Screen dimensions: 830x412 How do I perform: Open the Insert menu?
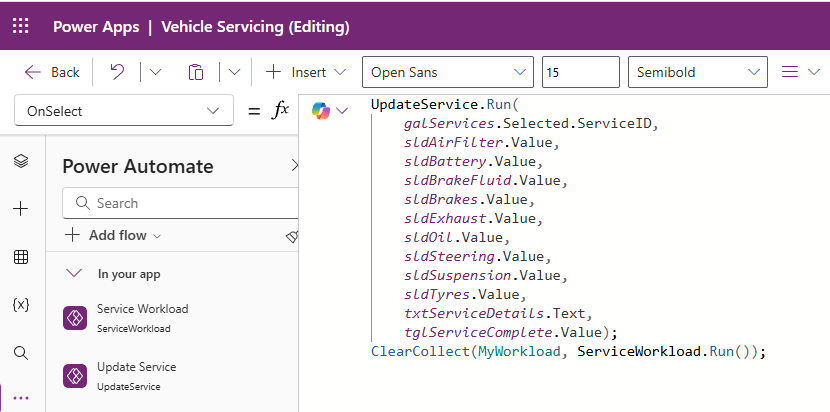click(x=306, y=72)
